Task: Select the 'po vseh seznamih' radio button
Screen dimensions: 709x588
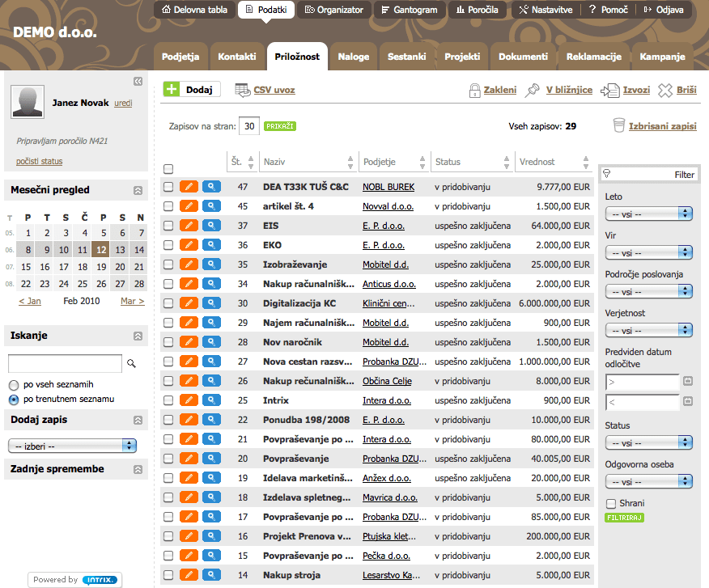Action: pos(14,385)
